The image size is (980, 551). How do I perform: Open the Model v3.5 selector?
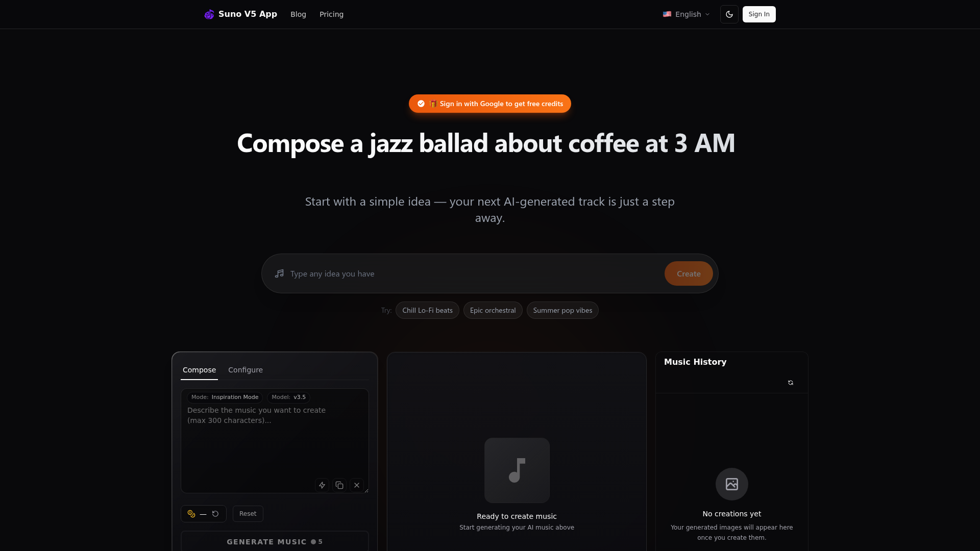point(288,397)
